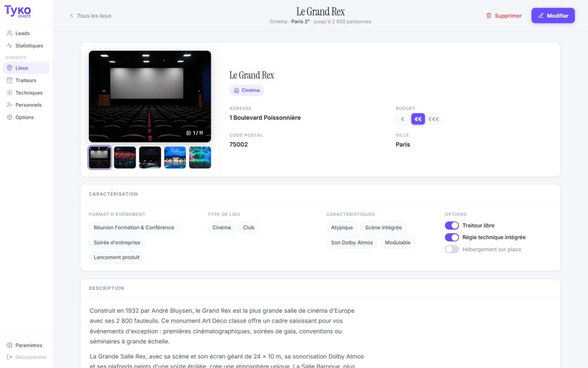Click the Réunion Formation & Conférence tag
Screen dimensions: 588x368
pos(134,228)
